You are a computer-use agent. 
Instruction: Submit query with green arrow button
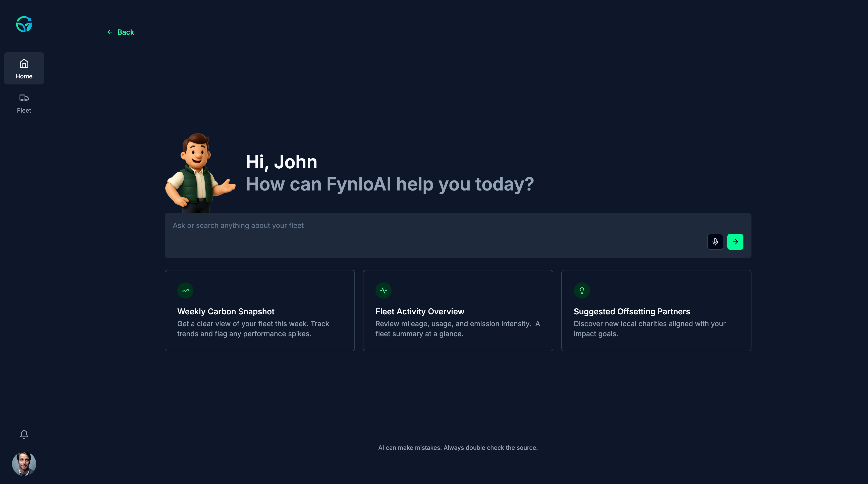point(735,242)
